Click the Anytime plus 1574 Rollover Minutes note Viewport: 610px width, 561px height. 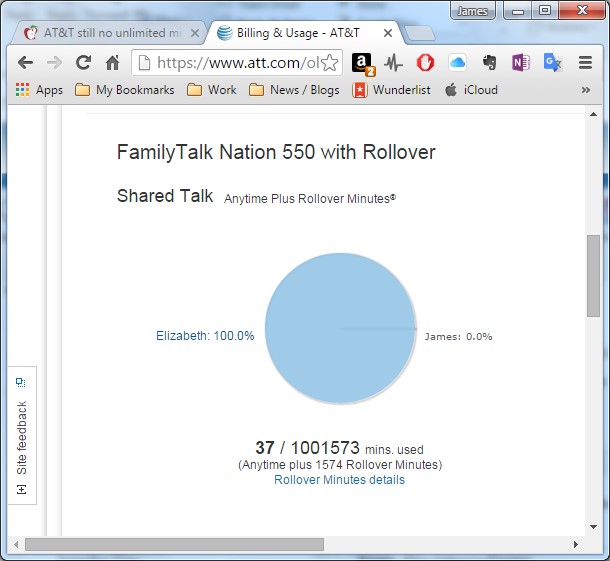[340, 465]
